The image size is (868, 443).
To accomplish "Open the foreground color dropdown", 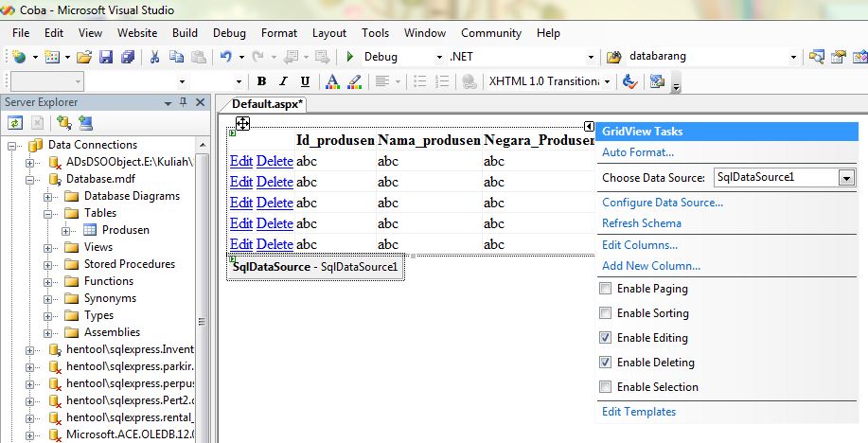I will tap(332, 81).
